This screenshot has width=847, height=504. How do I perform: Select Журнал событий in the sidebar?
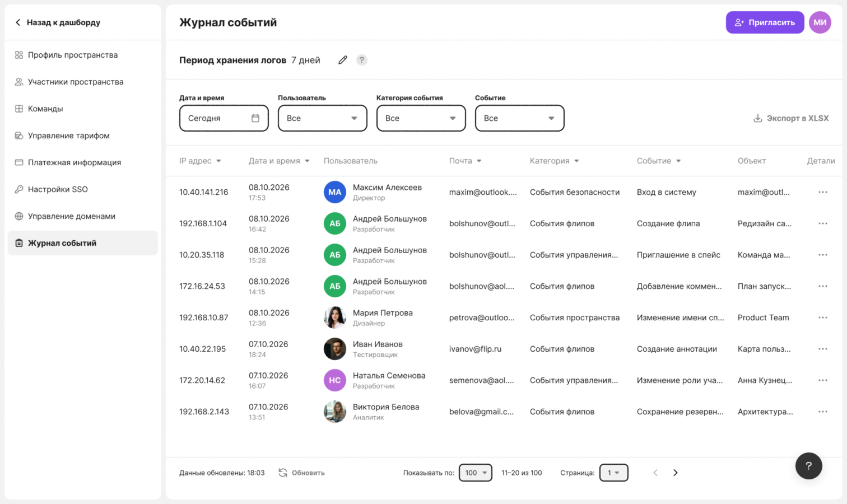[83, 243]
